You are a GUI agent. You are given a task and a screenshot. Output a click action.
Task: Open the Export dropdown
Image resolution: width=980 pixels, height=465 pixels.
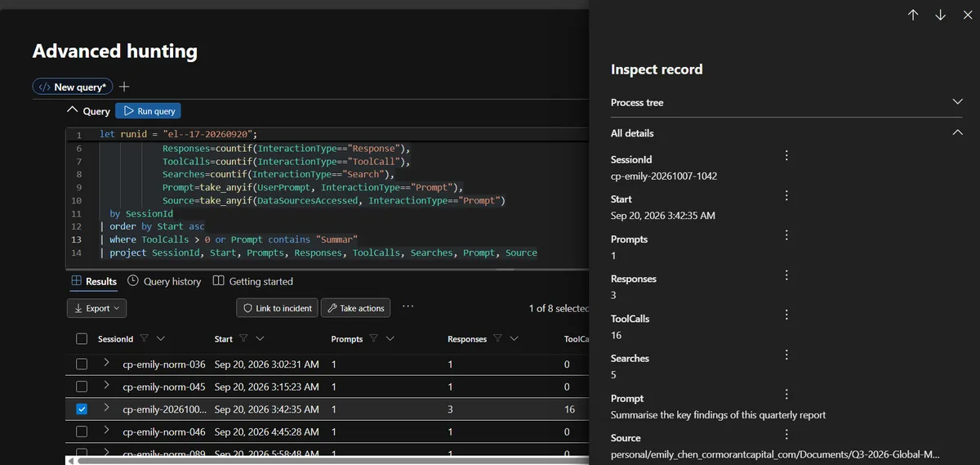pos(96,308)
